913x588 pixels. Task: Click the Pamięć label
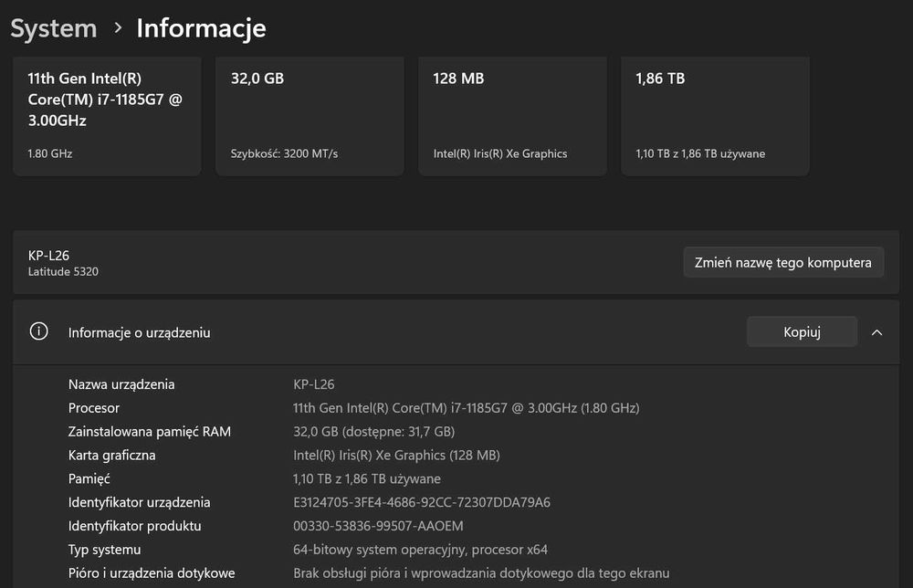[89, 478]
